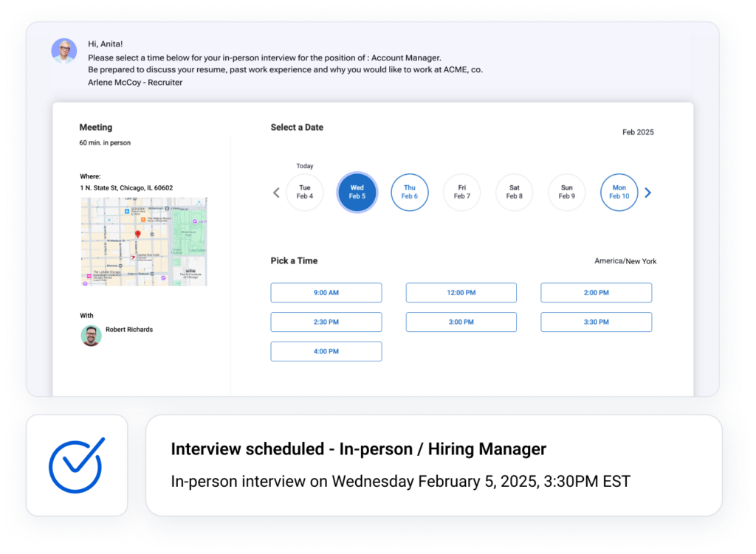Click the right arrow to show more dates
Viewport: 756px width, 554px height.
pos(647,192)
